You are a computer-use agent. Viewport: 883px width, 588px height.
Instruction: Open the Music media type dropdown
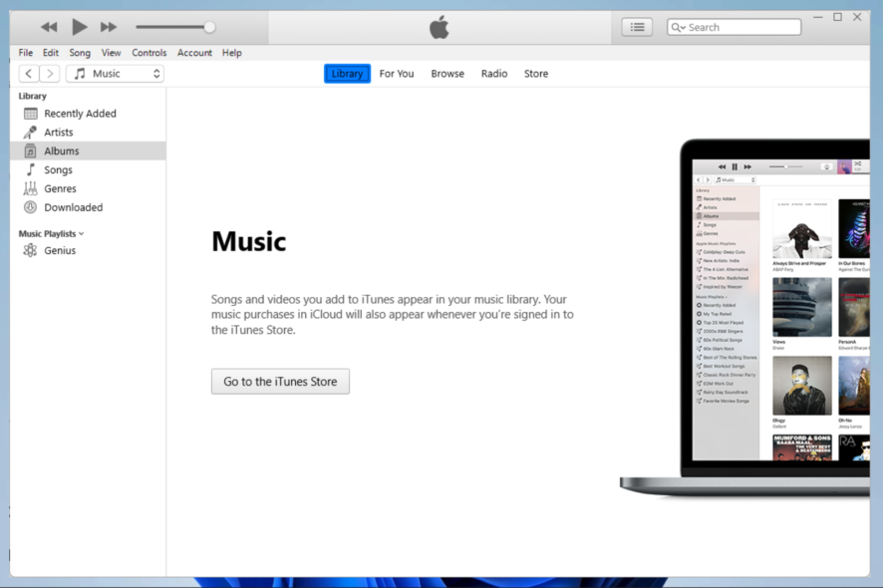(x=115, y=73)
